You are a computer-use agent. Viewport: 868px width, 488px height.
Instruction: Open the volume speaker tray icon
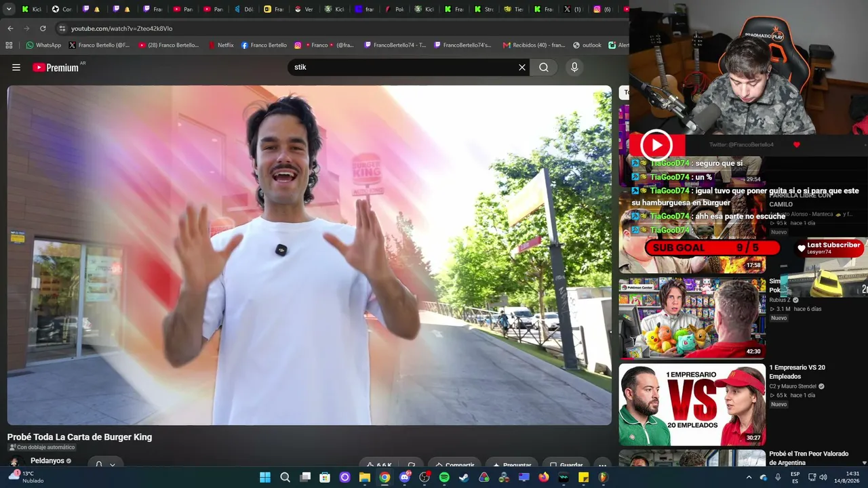pos(823,477)
